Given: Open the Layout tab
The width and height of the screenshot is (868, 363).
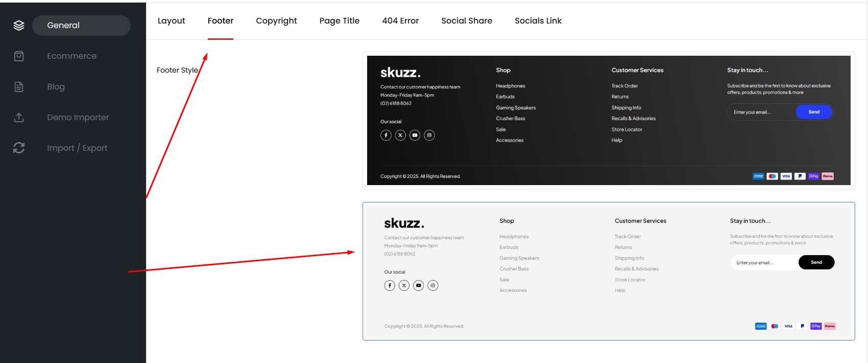Looking at the screenshot, I should coord(171,21).
